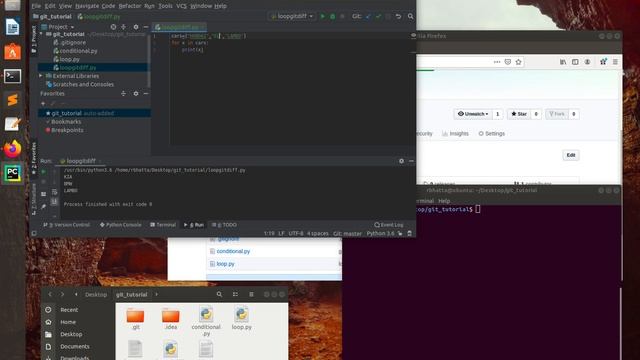Click the collapse all icon in Project panel

(x=124, y=27)
